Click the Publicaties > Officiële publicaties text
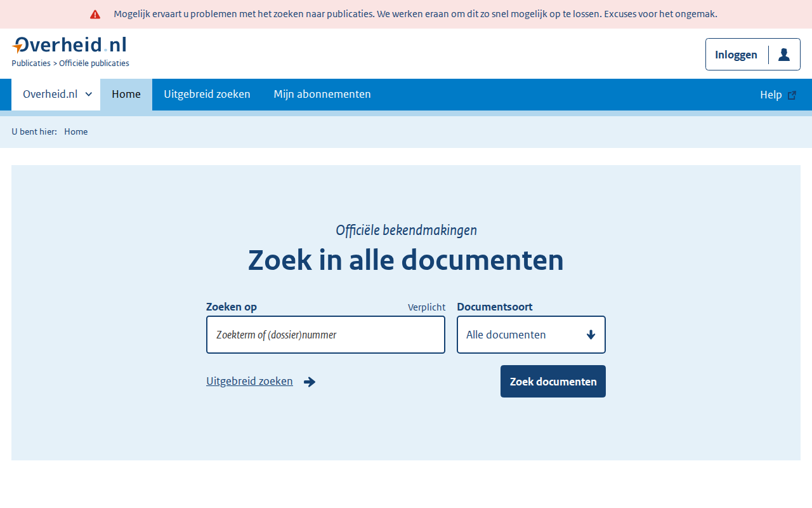The width and height of the screenshot is (812, 508). (70, 63)
